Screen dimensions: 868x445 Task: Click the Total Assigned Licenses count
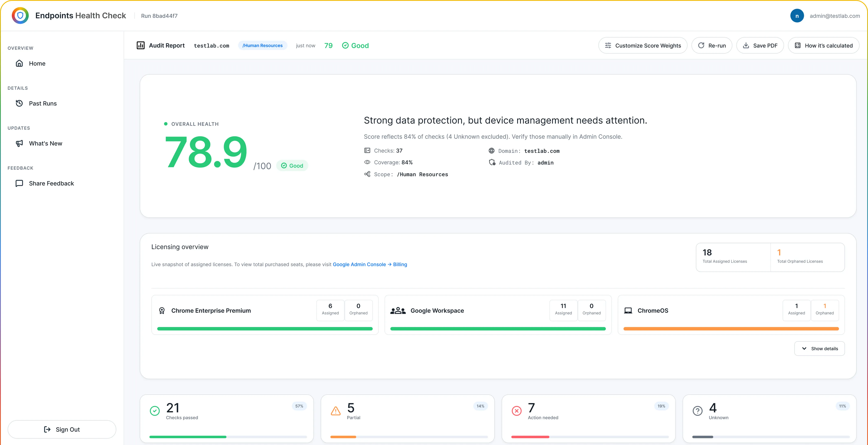(x=707, y=252)
